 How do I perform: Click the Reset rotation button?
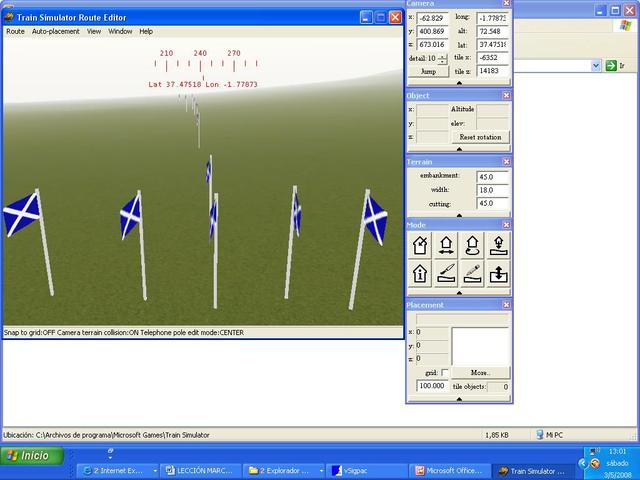pyautogui.click(x=479, y=137)
